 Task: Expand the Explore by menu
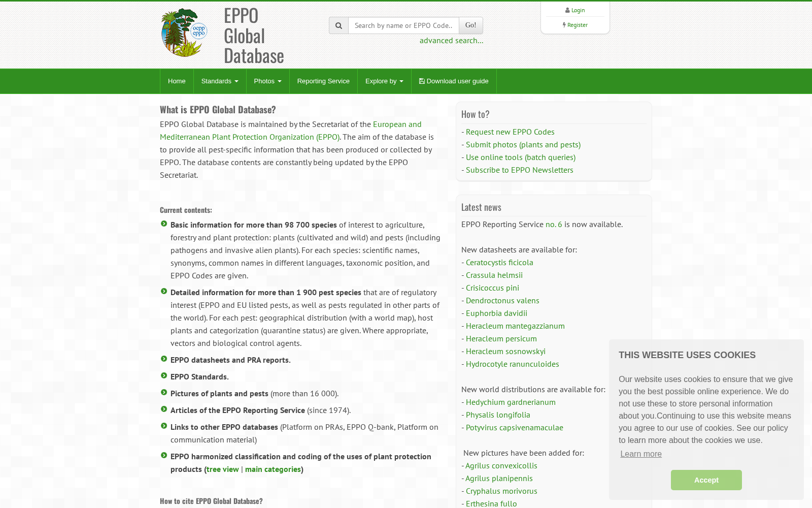[384, 81]
